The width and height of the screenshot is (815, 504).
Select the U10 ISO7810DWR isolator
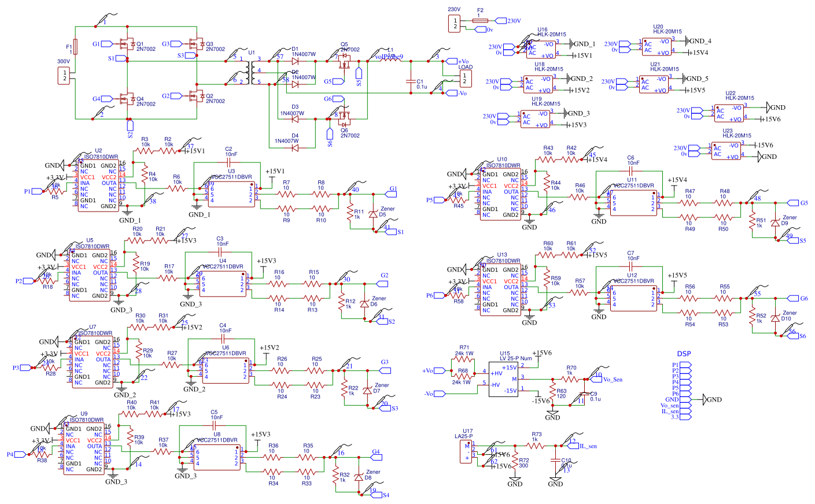coord(500,194)
